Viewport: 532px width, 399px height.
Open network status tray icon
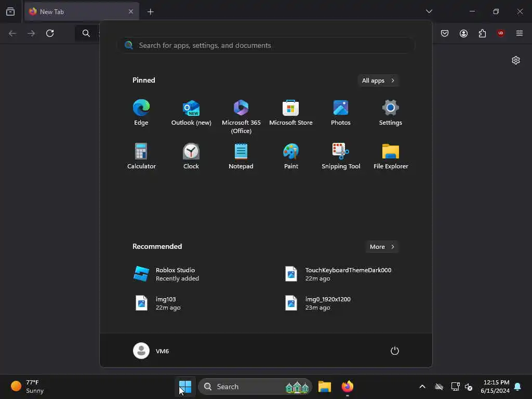455,387
